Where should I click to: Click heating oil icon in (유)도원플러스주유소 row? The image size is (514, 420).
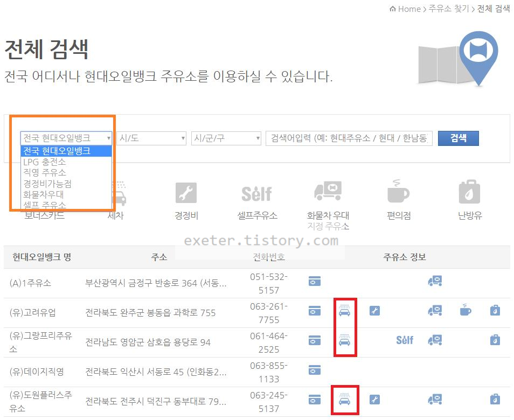(x=495, y=399)
